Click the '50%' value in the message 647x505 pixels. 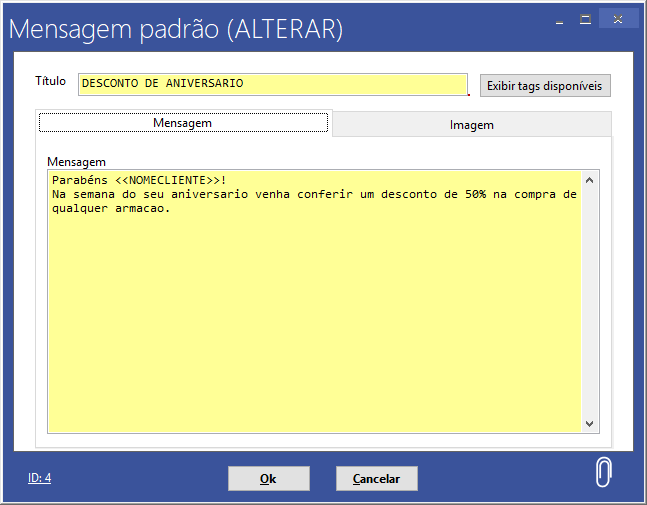click(475, 194)
